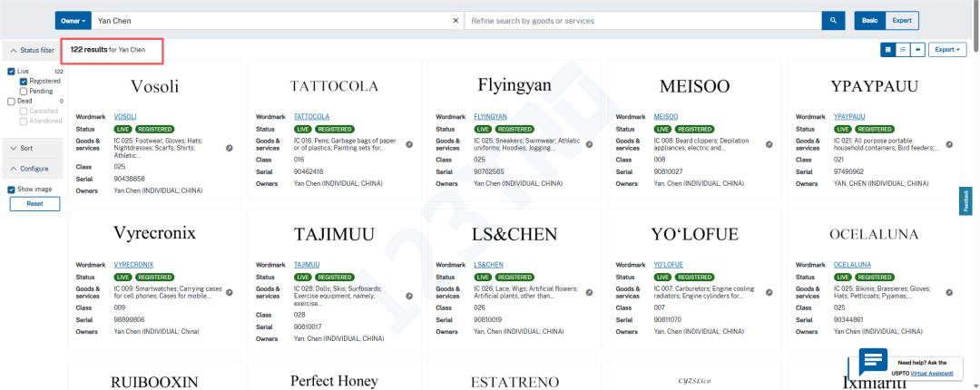Click the Vosoli mark image
Screen dimensions: 980x390
pos(154,86)
